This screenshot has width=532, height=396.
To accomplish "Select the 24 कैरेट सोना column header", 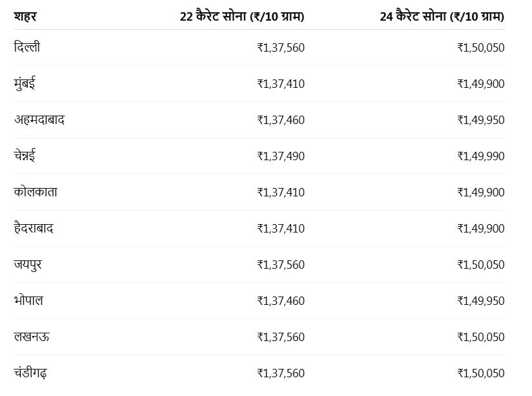I will coord(442,16).
